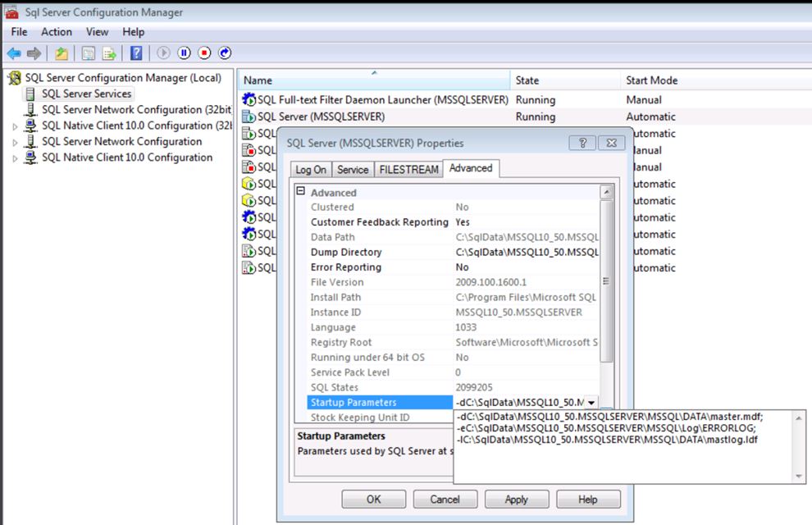Switch to the Service tab

(353, 170)
